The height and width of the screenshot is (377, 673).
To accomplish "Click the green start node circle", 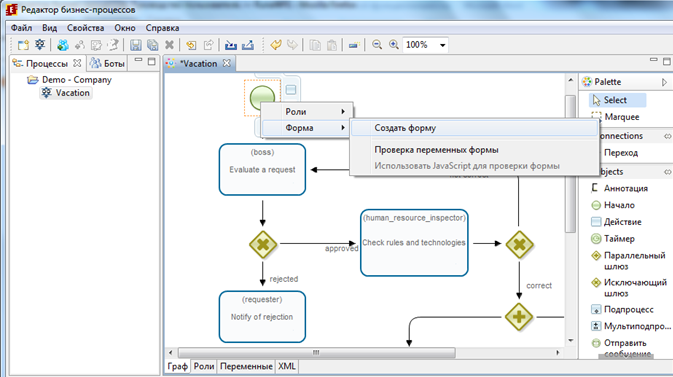I will [262, 97].
